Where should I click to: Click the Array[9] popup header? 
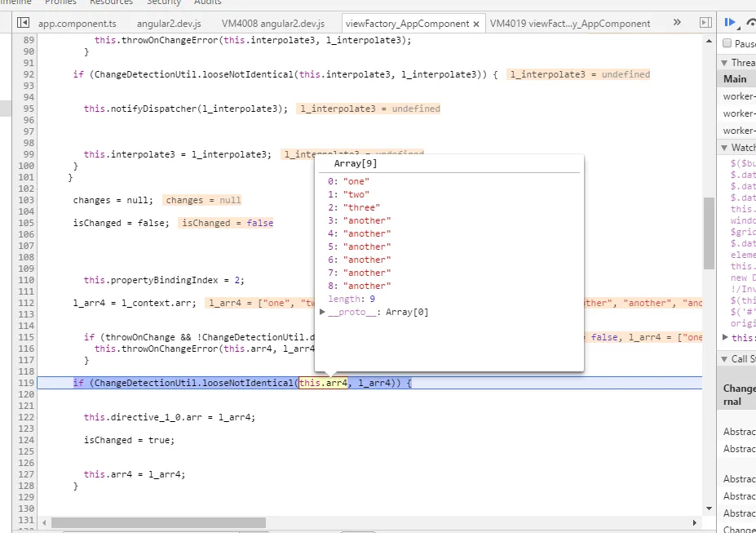click(356, 163)
